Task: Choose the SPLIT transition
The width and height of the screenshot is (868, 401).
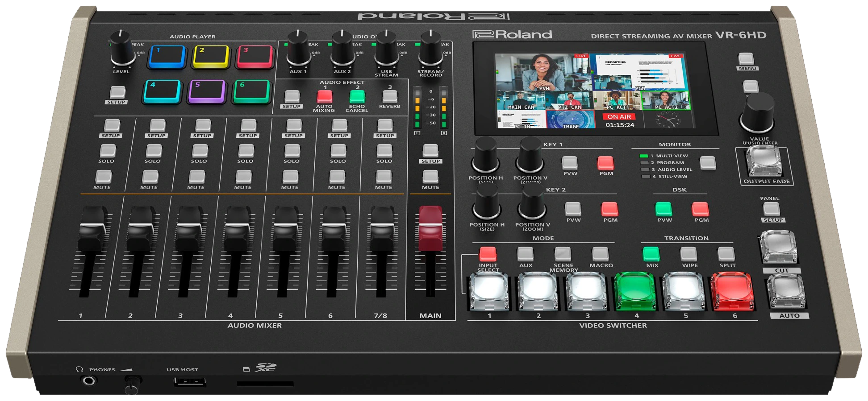Action: pyautogui.click(x=726, y=254)
